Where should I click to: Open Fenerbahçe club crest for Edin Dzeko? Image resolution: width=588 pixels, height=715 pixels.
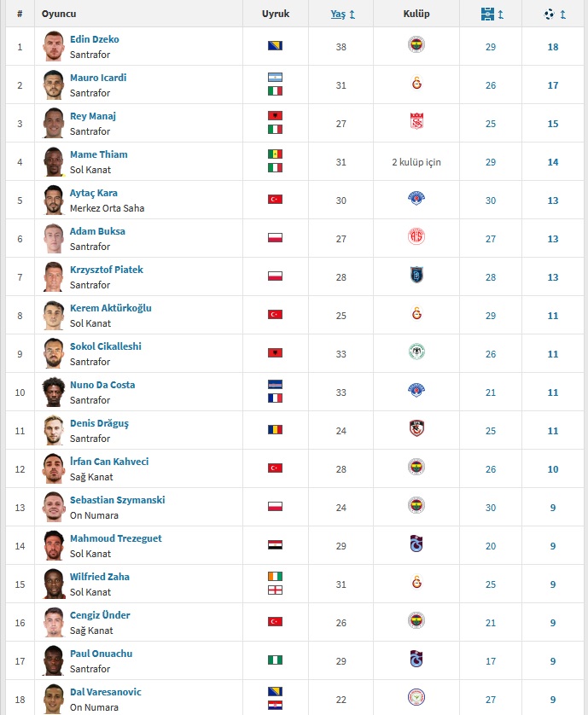[416, 44]
